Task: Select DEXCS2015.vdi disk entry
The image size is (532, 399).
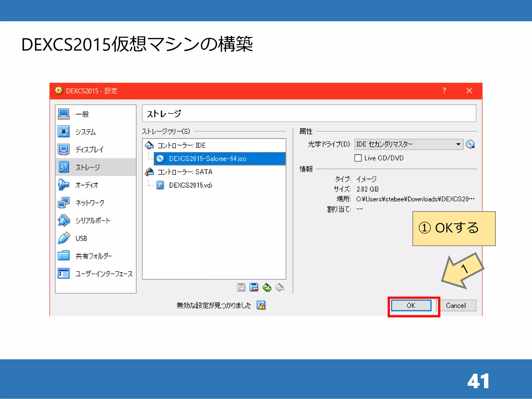Action: [x=191, y=185]
